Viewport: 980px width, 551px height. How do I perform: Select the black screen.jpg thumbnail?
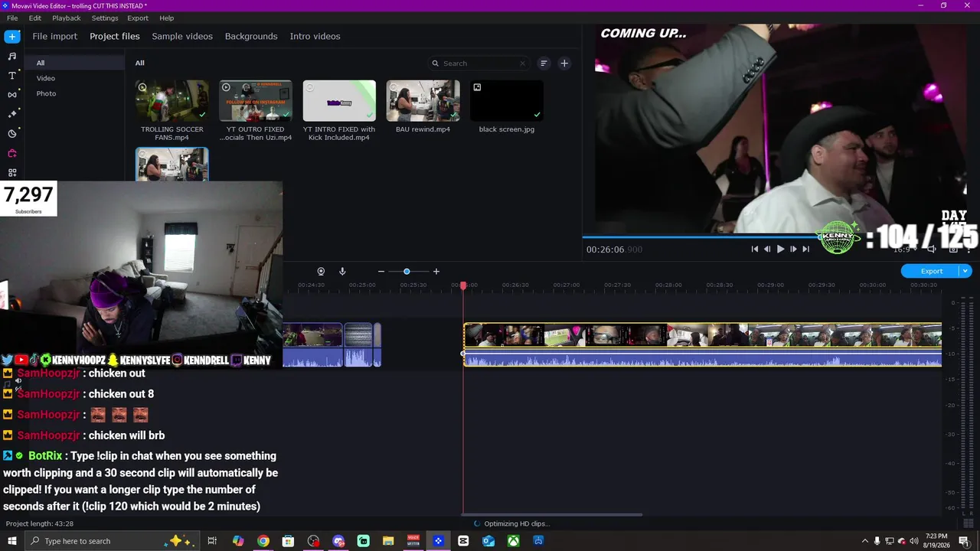tap(507, 101)
